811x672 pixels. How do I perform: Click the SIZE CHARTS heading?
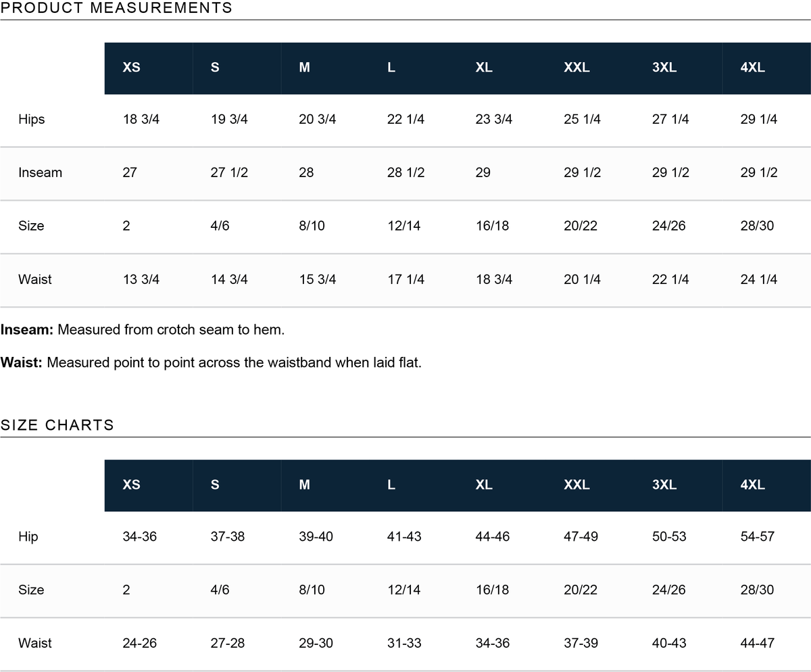click(x=57, y=425)
